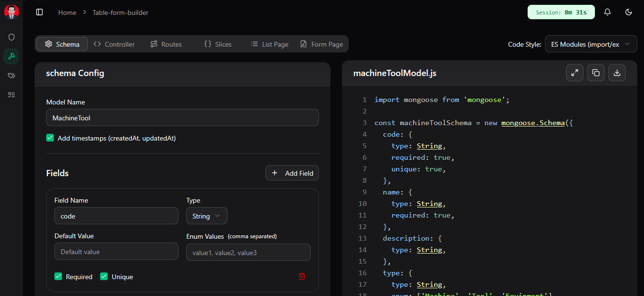Click 'name: {' code line
The width and height of the screenshot is (644, 296).
pos(397,192)
